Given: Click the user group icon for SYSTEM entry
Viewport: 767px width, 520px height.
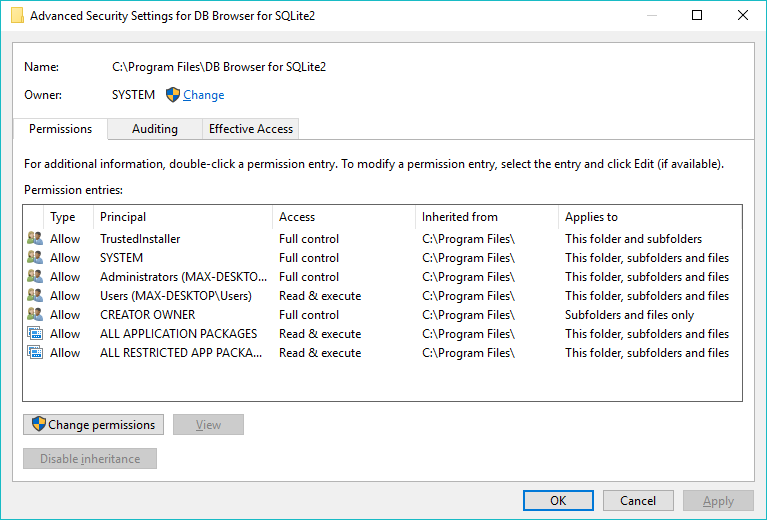Looking at the screenshot, I should (35, 257).
